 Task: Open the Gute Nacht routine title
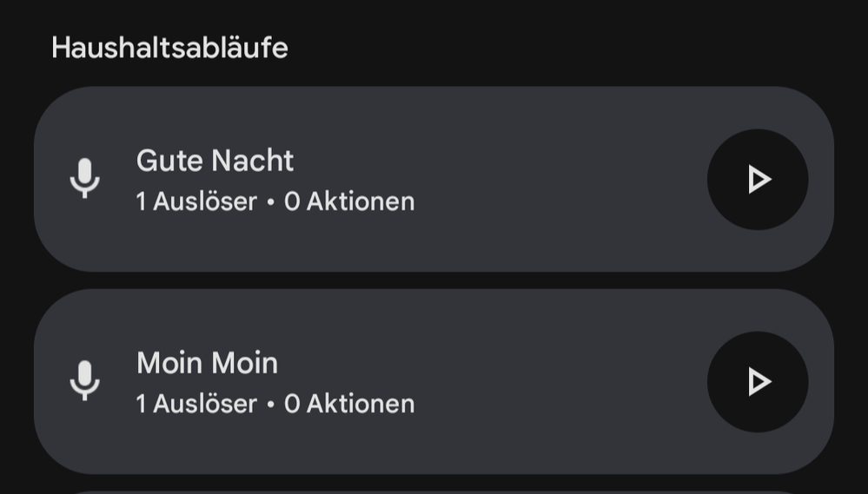point(215,161)
